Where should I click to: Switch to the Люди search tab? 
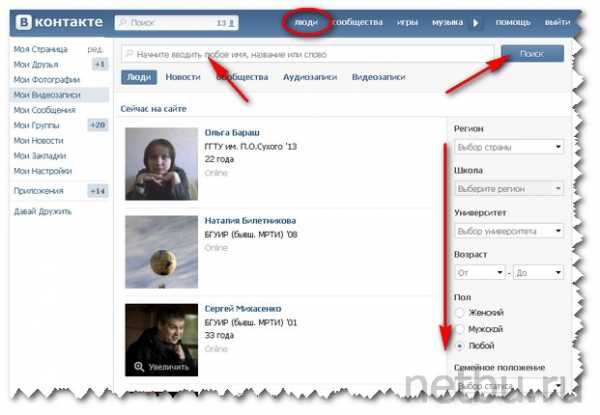pos(139,77)
